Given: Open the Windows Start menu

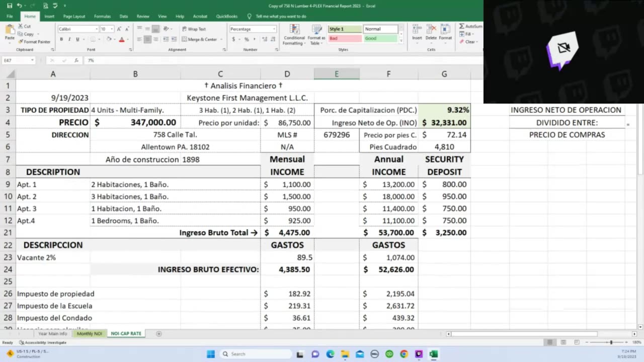Looking at the screenshot, I should [211, 354].
